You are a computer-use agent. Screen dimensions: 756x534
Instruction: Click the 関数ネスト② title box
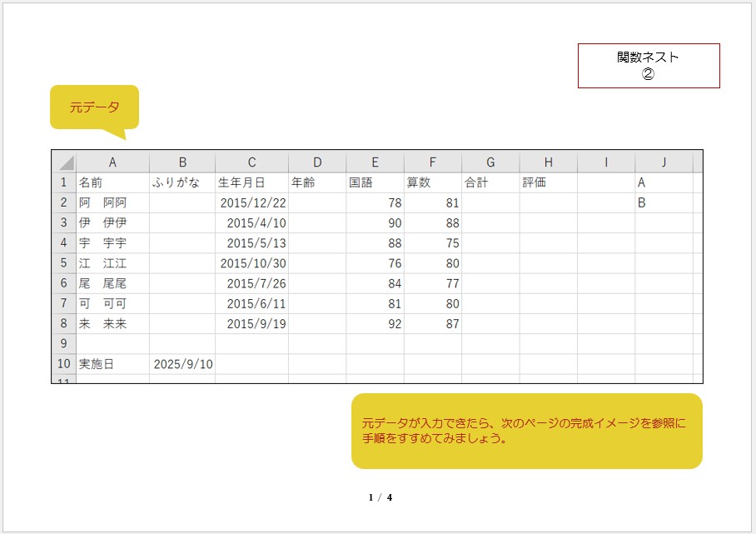click(x=648, y=66)
